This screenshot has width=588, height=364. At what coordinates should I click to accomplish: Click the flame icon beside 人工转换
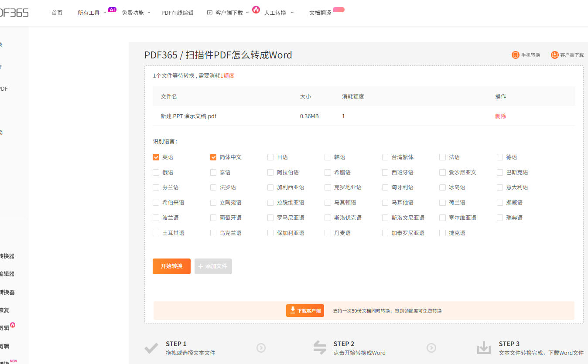coord(256,10)
